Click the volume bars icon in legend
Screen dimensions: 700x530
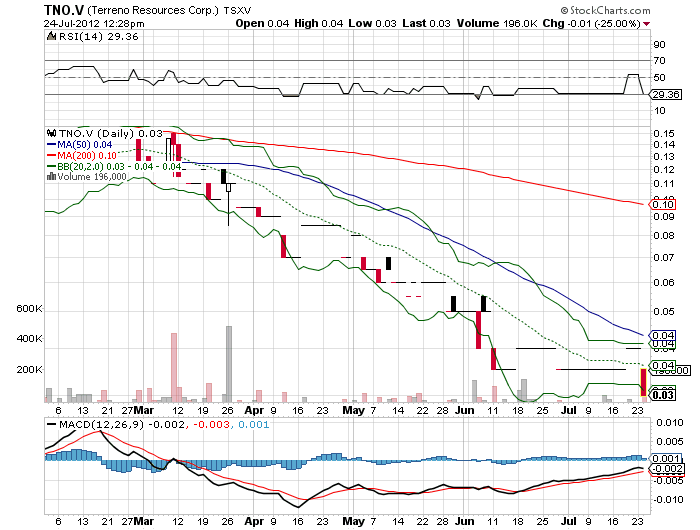[51, 177]
